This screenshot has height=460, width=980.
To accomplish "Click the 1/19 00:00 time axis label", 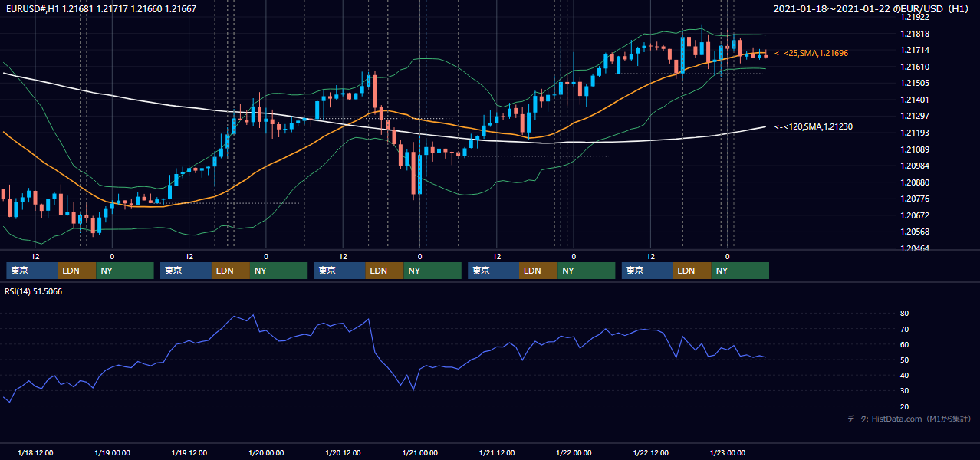I will click(x=112, y=452).
